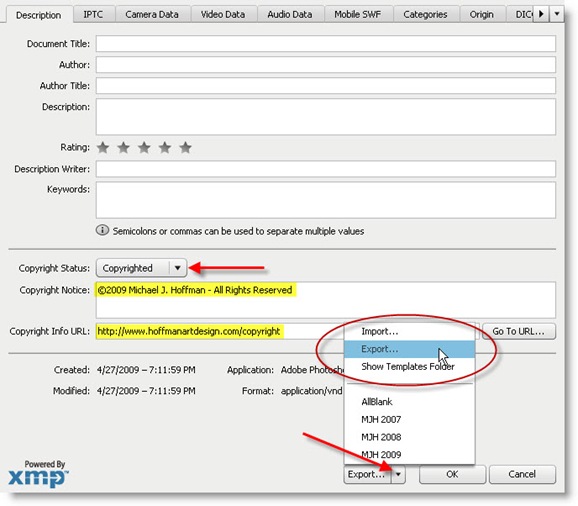Set rating with the third star

coord(144,147)
